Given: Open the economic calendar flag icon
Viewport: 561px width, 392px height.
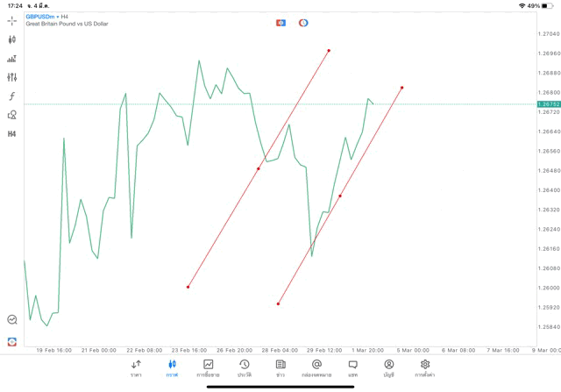Looking at the screenshot, I should coord(280,23).
